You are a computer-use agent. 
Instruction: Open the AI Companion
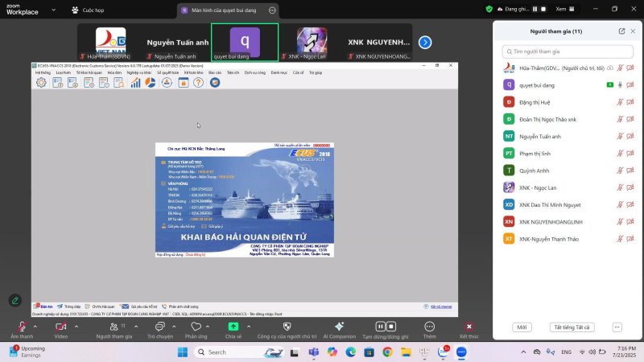pyautogui.click(x=339, y=327)
